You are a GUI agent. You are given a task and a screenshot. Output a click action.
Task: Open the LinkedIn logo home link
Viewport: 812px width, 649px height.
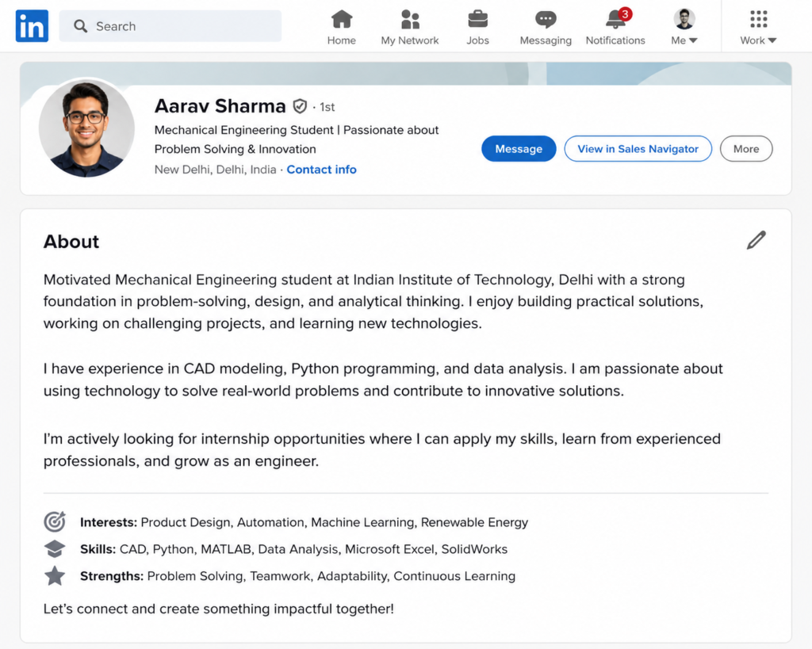tap(32, 26)
